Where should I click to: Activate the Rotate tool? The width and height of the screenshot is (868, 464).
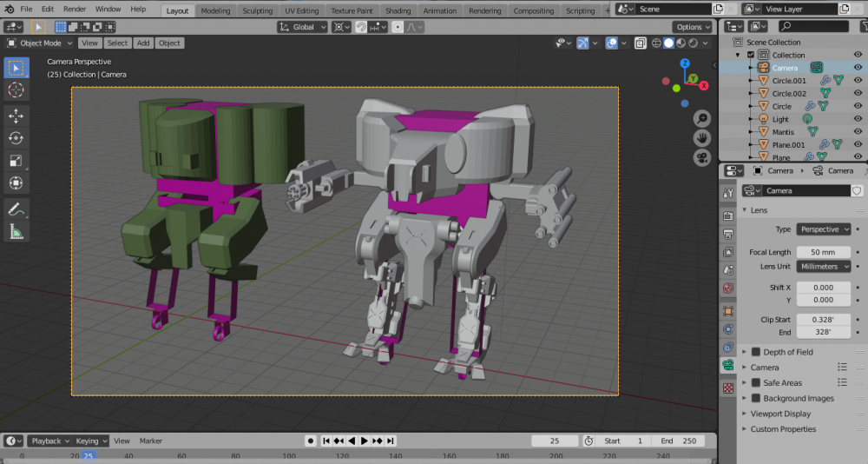16,138
